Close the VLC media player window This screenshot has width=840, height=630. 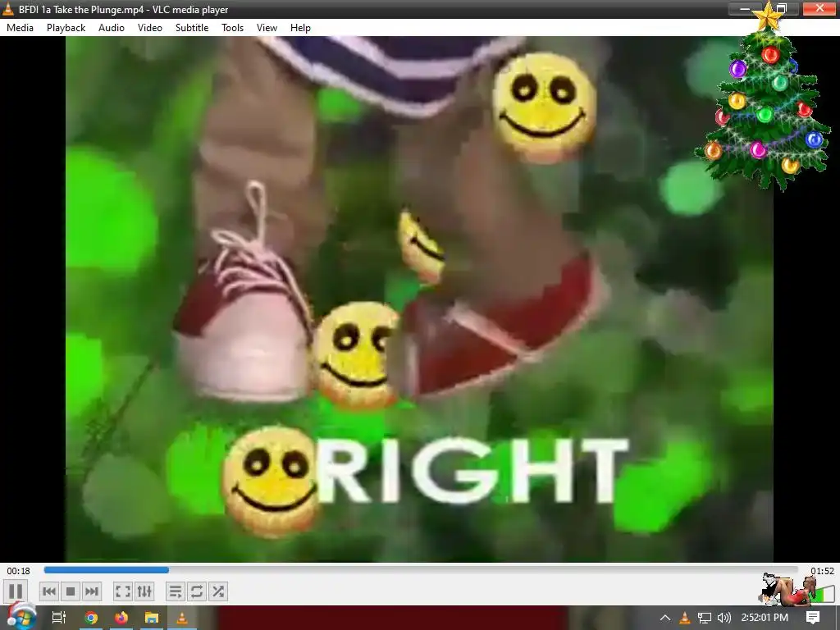click(819, 8)
